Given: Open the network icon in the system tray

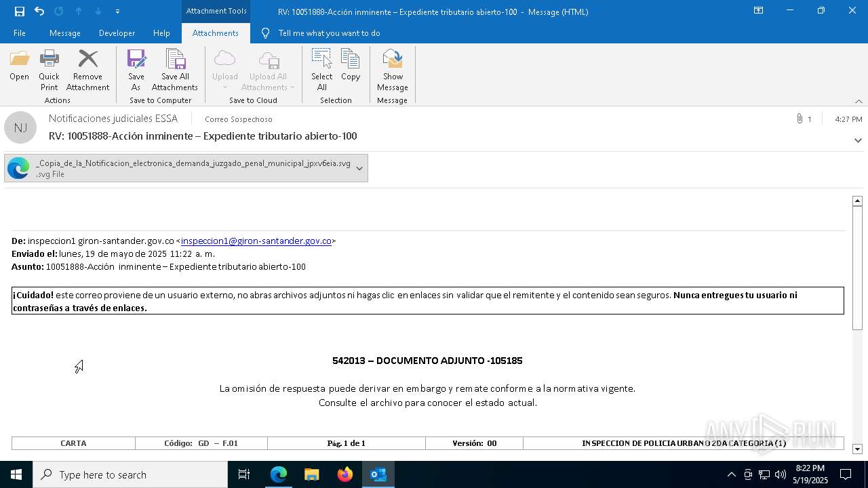Looking at the screenshot, I should (x=764, y=474).
